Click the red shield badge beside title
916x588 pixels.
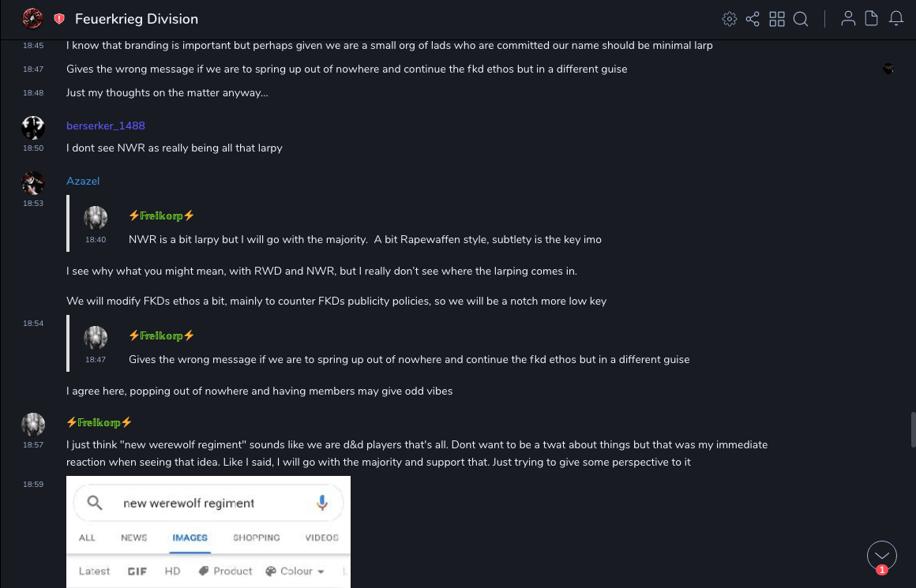coord(59,19)
